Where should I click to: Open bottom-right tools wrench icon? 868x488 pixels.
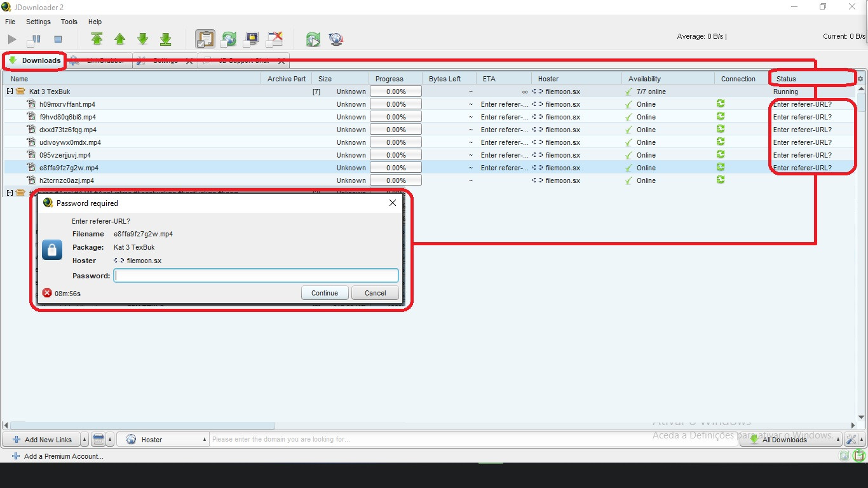coord(851,440)
